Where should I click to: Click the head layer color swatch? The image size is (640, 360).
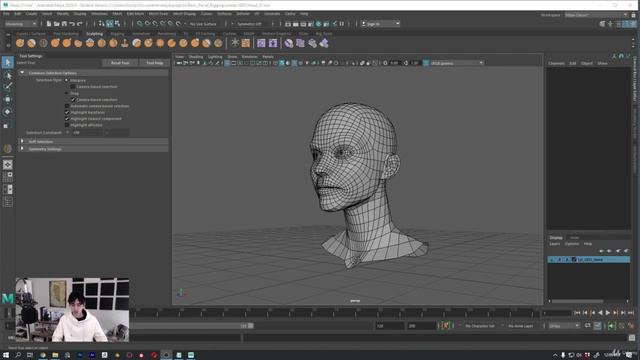coord(574,260)
